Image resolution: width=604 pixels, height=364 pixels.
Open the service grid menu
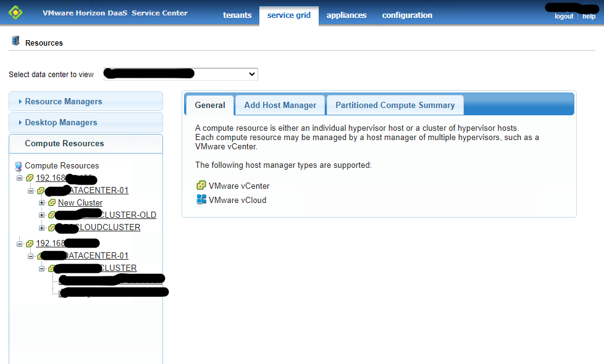[x=289, y=15]
